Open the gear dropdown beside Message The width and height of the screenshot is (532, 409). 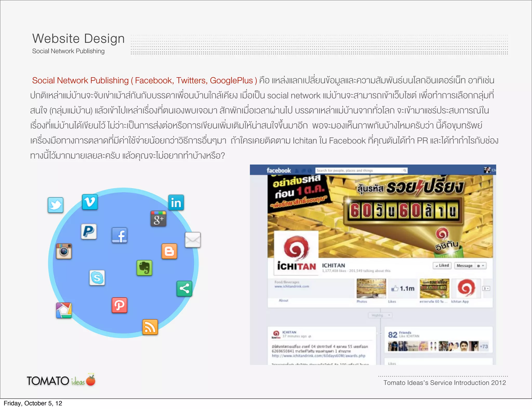(481, 266)
